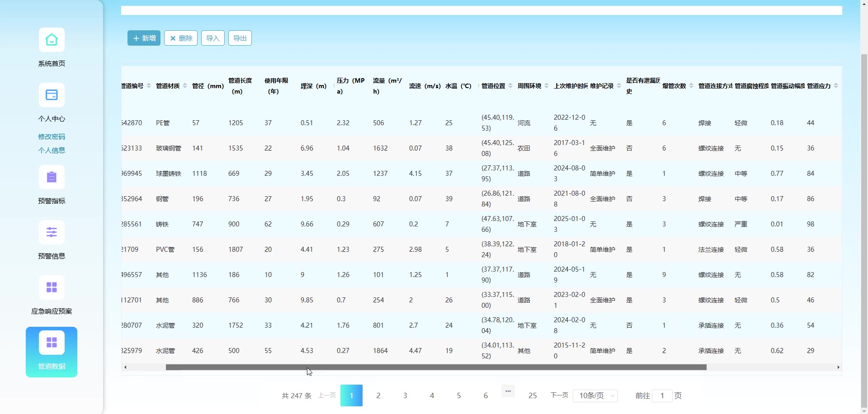
Task: Open 修改密码 submenu item
Action: [52, 136]
